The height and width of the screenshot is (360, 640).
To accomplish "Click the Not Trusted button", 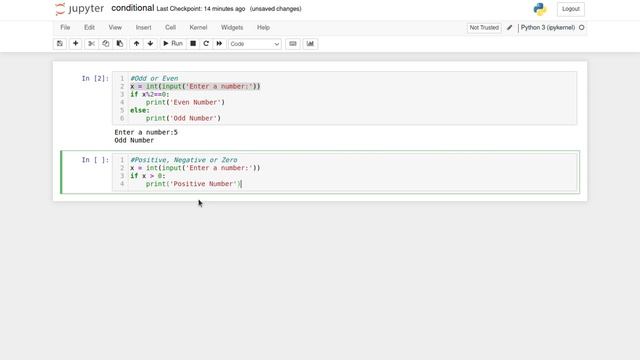I will pos(484,28).
